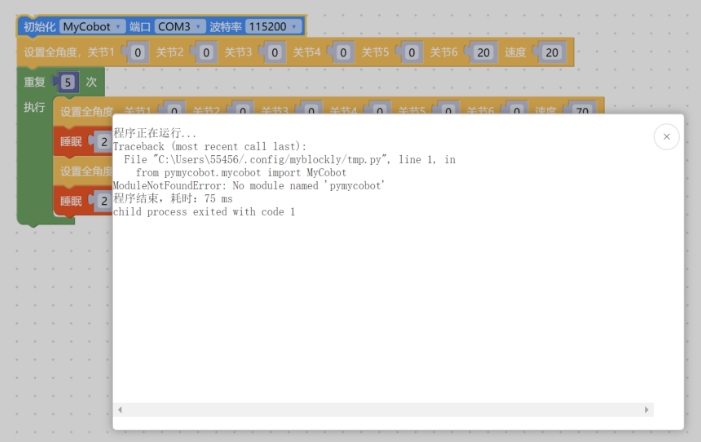Edit the 关节2 angle value in first block

[x=206, y=53]
